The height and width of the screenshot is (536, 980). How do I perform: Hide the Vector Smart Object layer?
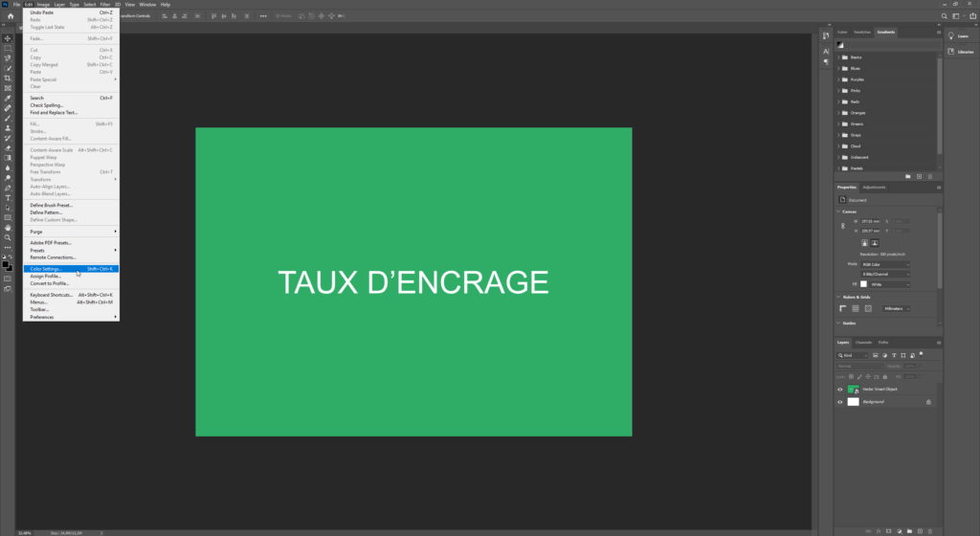(x=840, y=390)
